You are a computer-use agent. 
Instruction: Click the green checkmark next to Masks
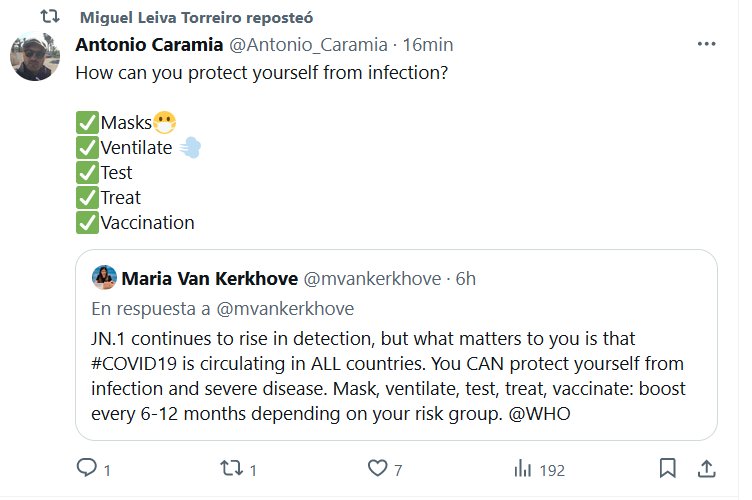[87, 123]
